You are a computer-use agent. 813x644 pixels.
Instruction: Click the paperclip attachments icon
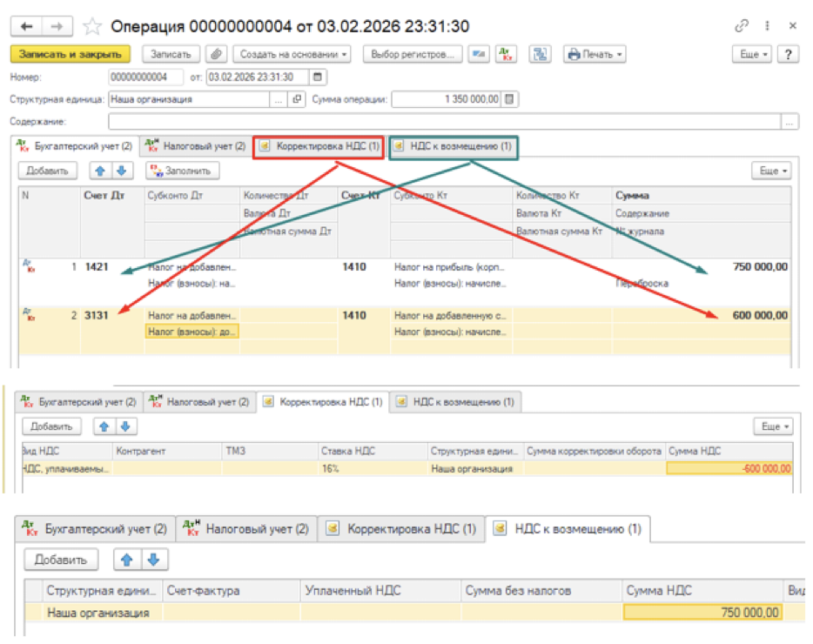[218, 54]
